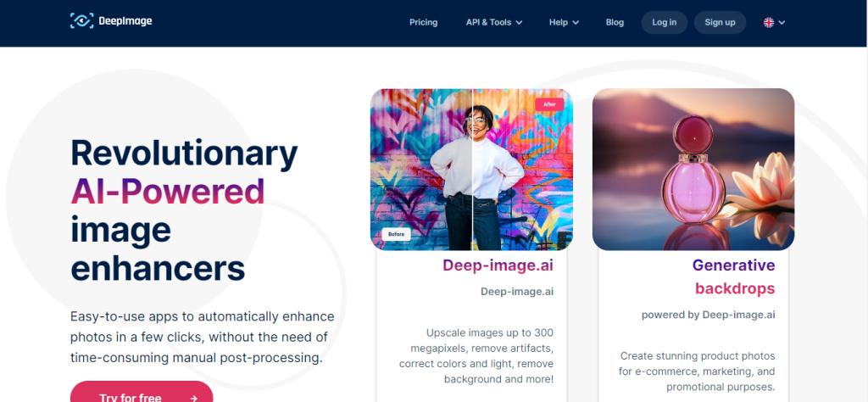The height and width of the screenshot is (402, 868).
Task: Click the "AI-Powered" gradient headline text
Action: tap(168, 192)
